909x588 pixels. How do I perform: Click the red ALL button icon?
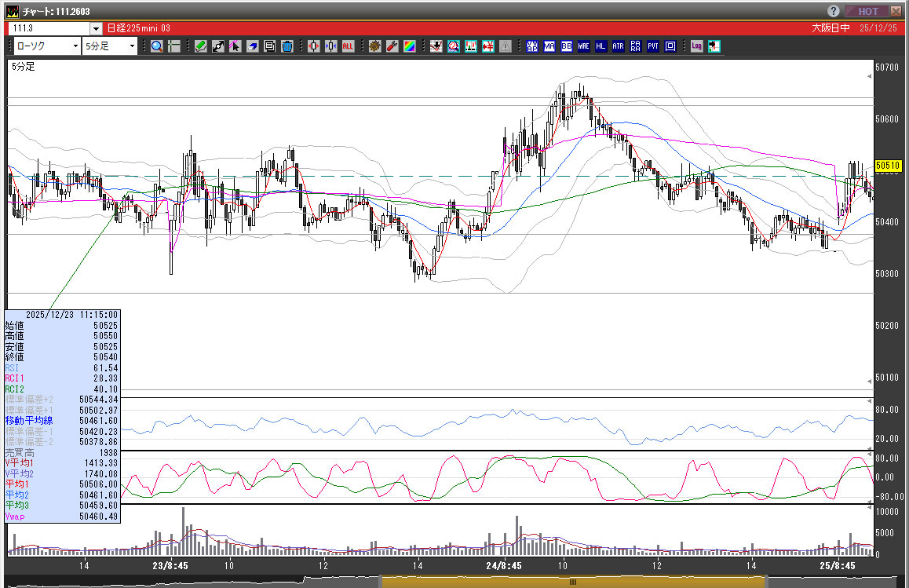click(348, 46)
